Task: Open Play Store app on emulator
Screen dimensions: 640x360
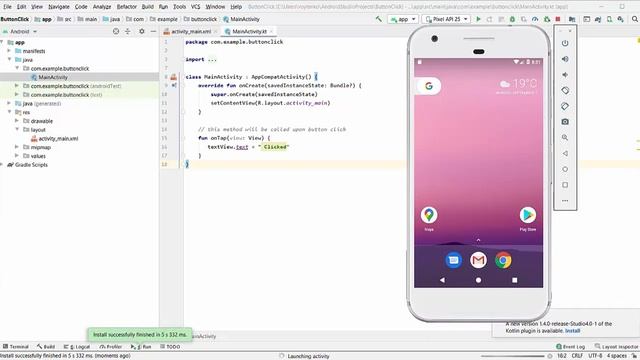Action: click(x=528, y=215)
